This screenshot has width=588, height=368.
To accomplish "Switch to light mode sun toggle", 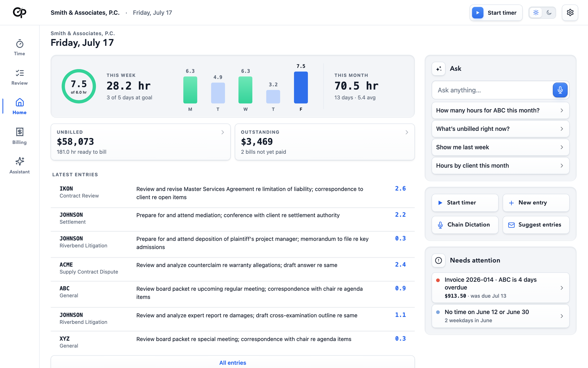I will click(536, 13).
